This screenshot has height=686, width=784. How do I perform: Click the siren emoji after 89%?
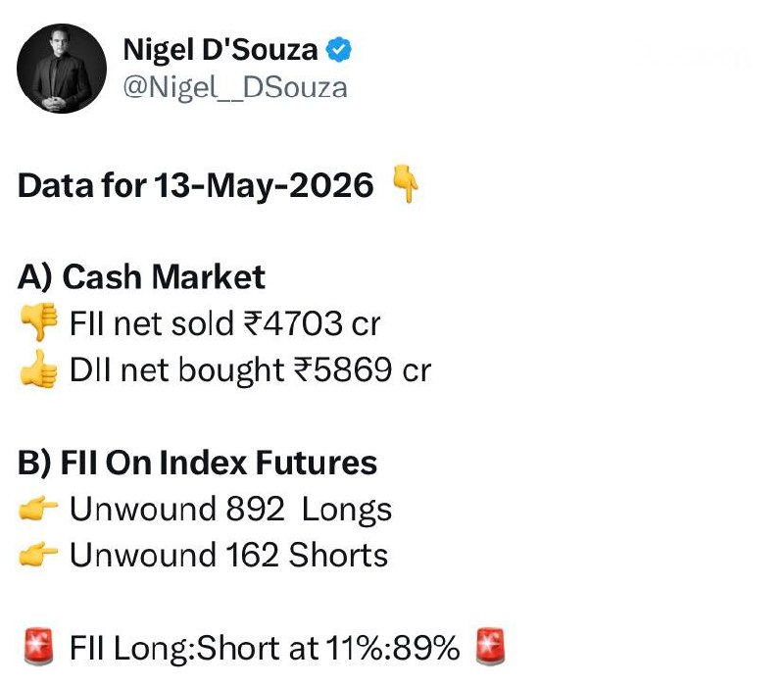490,647
